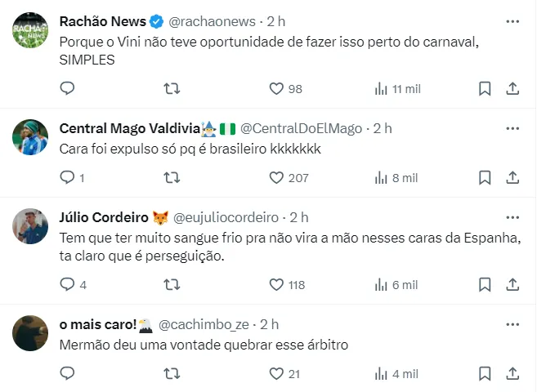
Task: Bookmark the o mais caro! tweet
Action: tap(484, 373)
